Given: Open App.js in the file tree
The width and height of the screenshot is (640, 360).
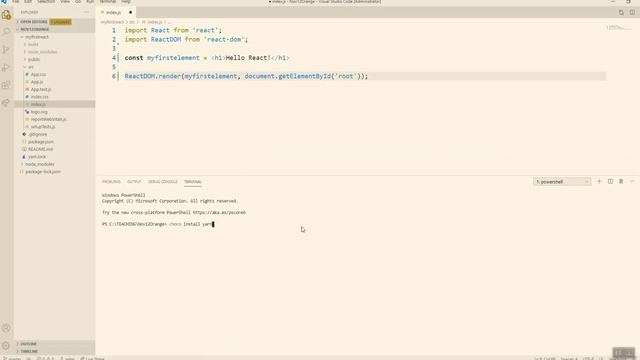Looking at the screenshot, I should (37, 82).
